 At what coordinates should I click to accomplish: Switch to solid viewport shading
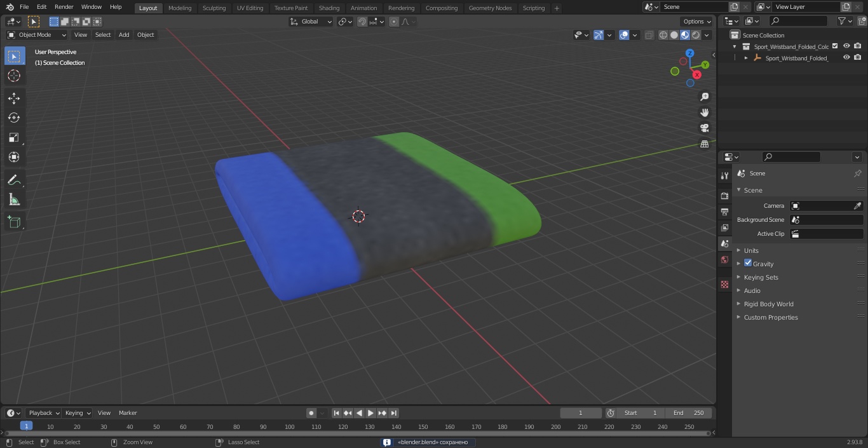pos(674,35)
